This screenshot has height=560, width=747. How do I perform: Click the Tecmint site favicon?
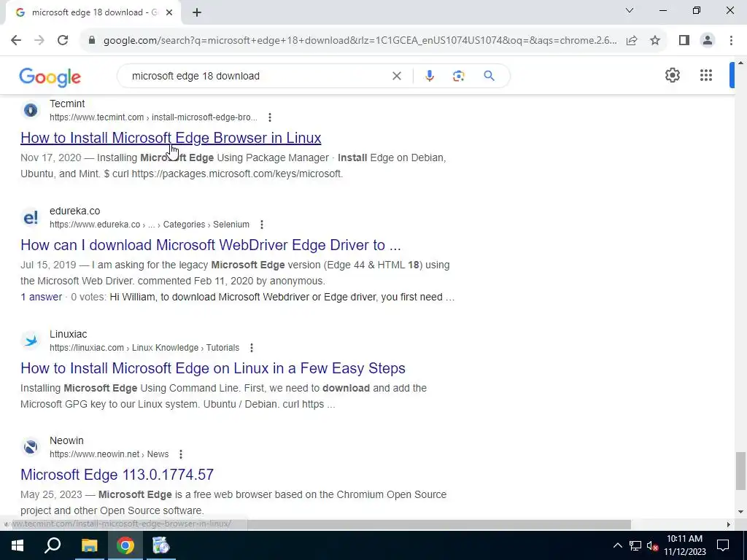point(31,111)
